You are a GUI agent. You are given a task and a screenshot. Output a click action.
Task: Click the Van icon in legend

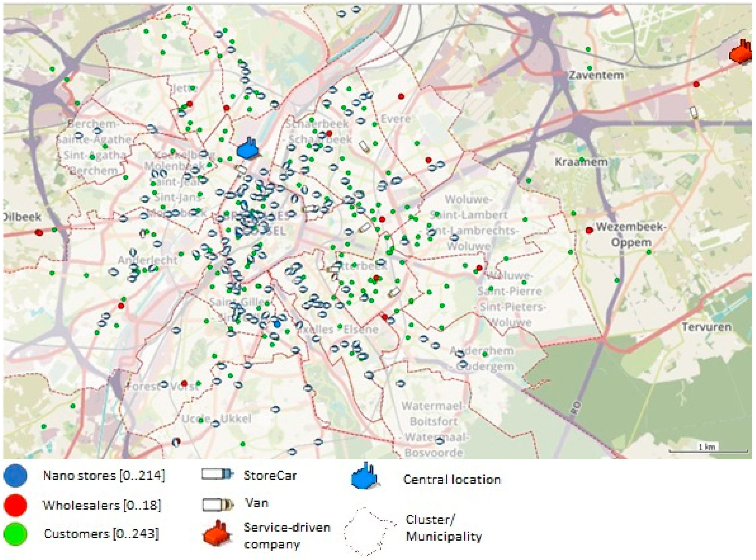pyautogui.click(x=218, y=505)
